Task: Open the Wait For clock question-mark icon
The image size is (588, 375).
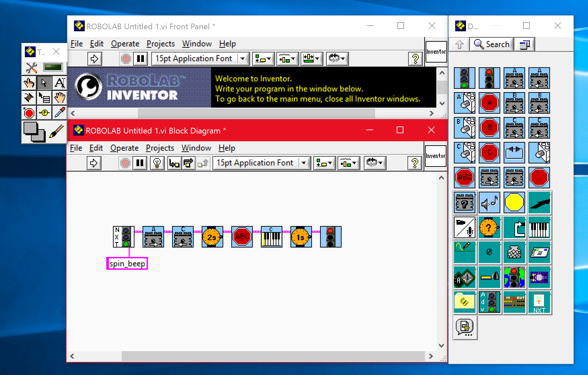Action: pyautogui.click(x=489, y=228)
